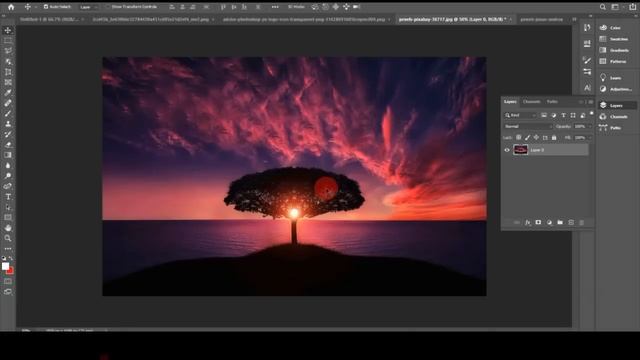Viewport: 640px width, 360px height.
Task: Open the Layers panel flyout menu
Action: tap(591, 102)
